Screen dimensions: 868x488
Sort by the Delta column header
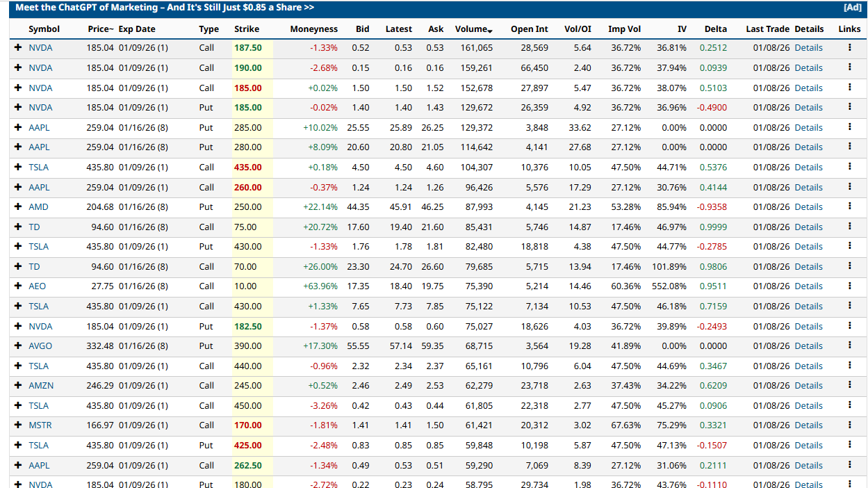click(x=716, y=29)
